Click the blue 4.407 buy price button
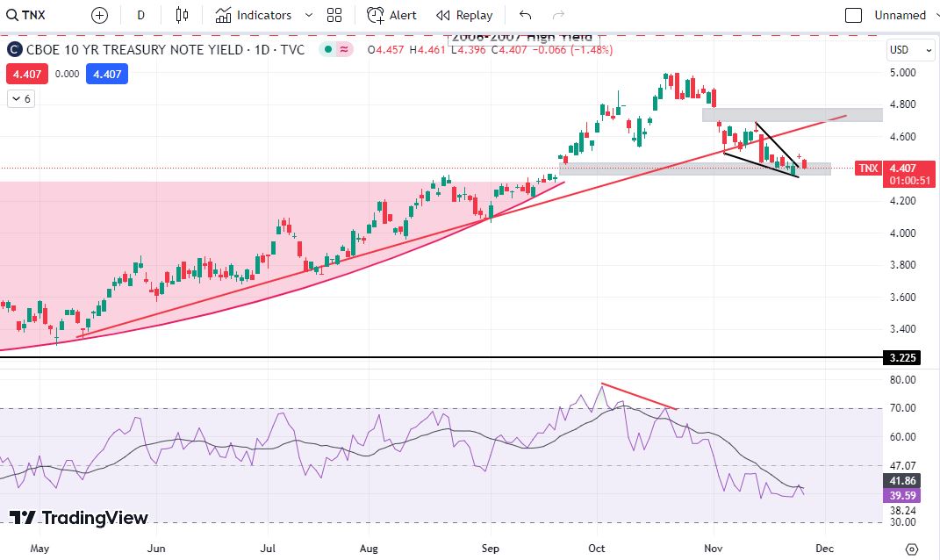Screen dimensions: 940x560 point(107,75)
